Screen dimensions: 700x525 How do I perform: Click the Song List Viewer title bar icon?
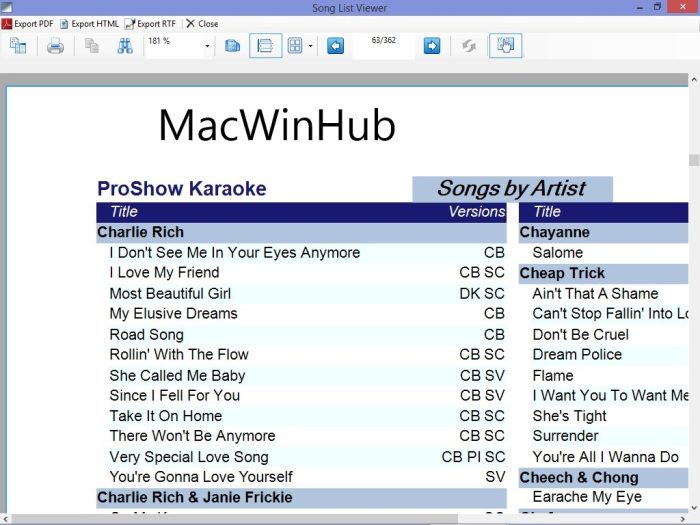(x=7, y=8)
